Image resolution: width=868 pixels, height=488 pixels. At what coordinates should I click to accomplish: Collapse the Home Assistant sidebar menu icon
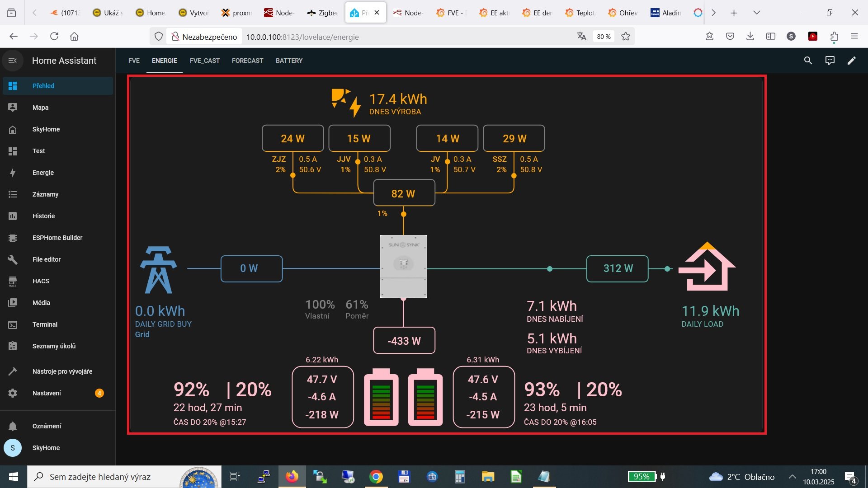(13, 61)
